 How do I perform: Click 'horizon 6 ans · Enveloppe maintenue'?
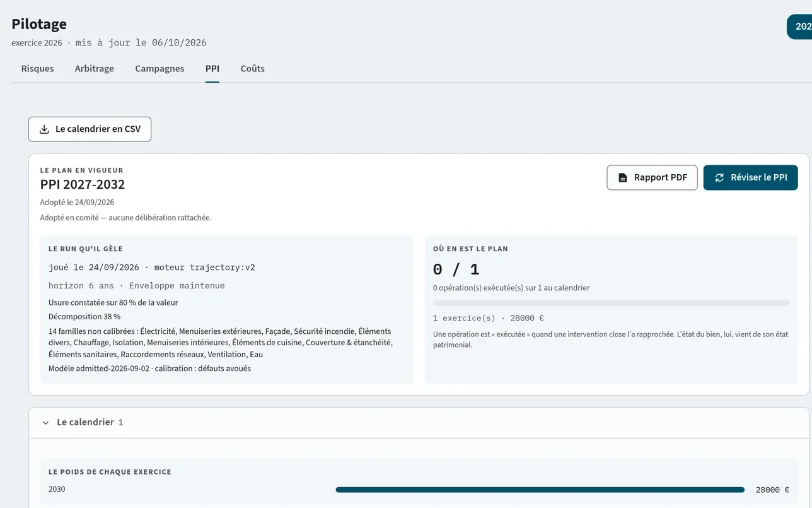137,286
